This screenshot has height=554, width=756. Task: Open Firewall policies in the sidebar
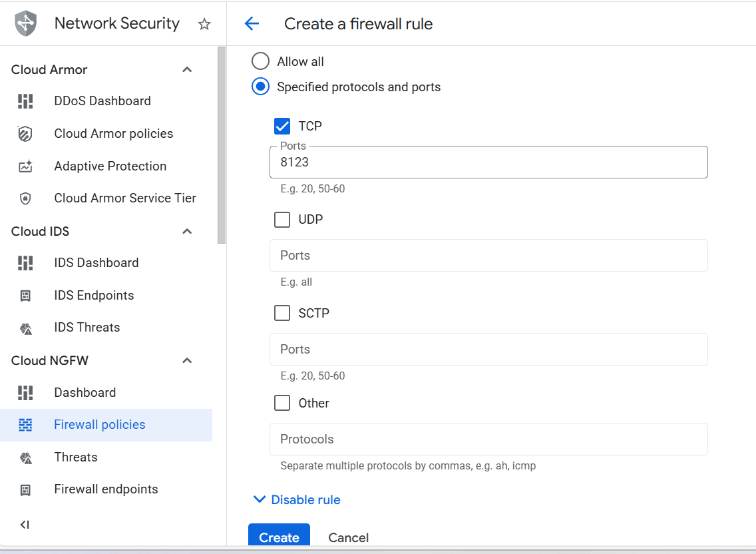(x=100, y=425)
